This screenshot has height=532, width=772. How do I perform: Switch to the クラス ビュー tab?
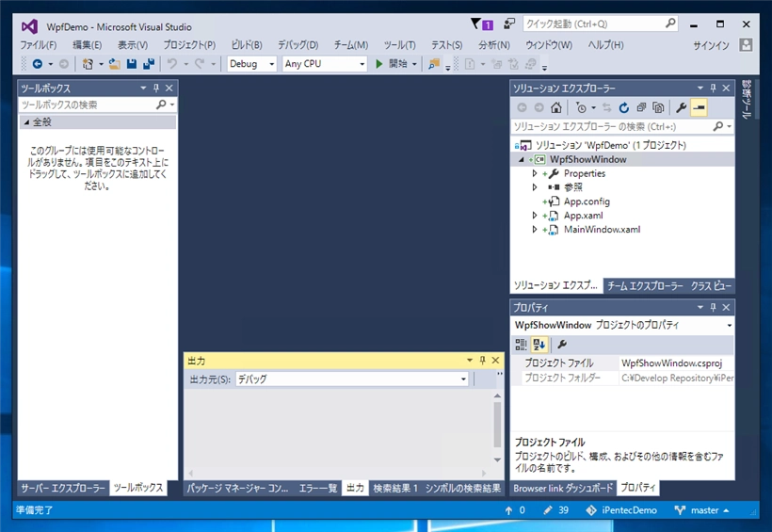(x=711, y=285)
